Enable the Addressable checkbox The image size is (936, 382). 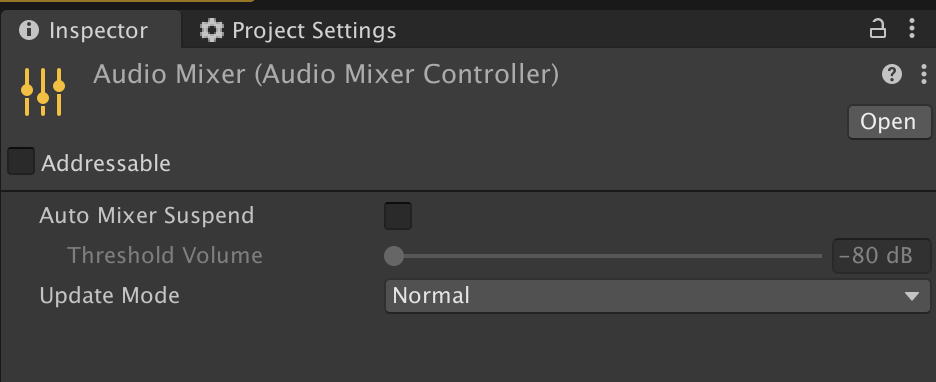pos(21,162)
